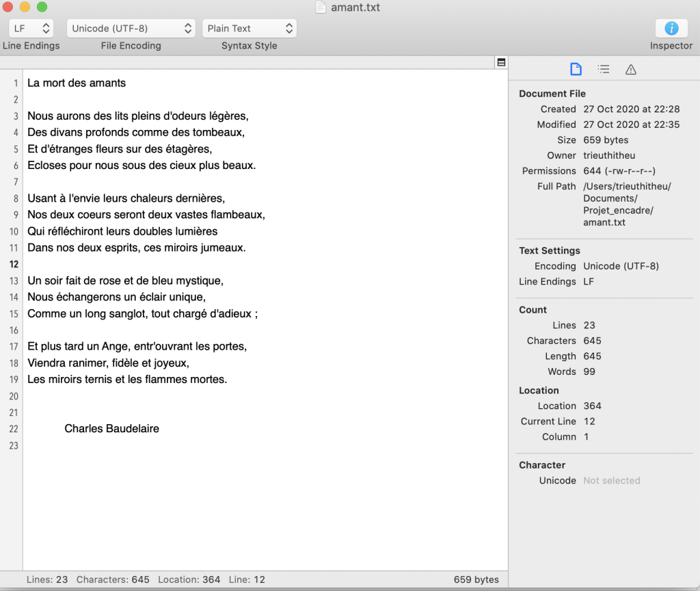Click the 'Line: 12' status bar entry

point(247,580)
